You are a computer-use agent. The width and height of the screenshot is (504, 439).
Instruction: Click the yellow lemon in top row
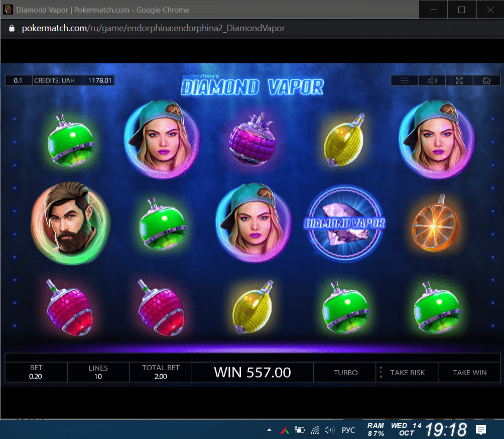[x=344, y=140]
